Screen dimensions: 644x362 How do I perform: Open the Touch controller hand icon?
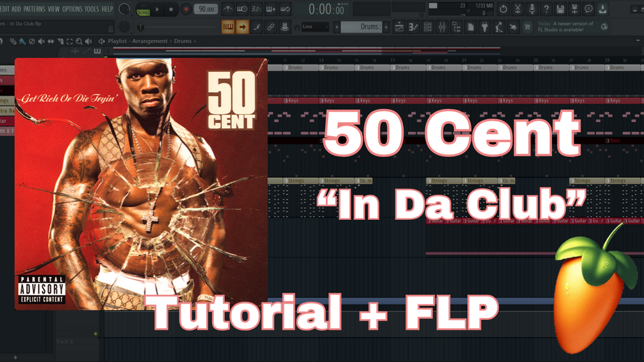(513, 27)
